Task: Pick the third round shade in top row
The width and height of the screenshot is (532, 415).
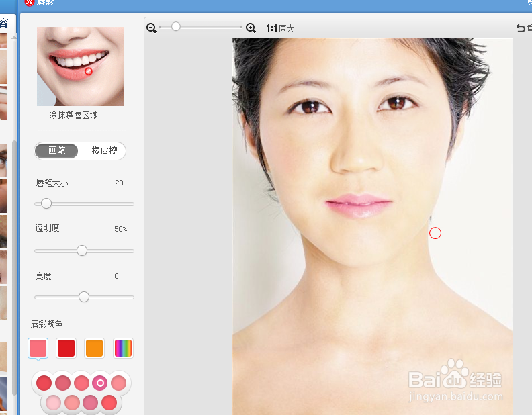Action: click(x=81, y=383)
